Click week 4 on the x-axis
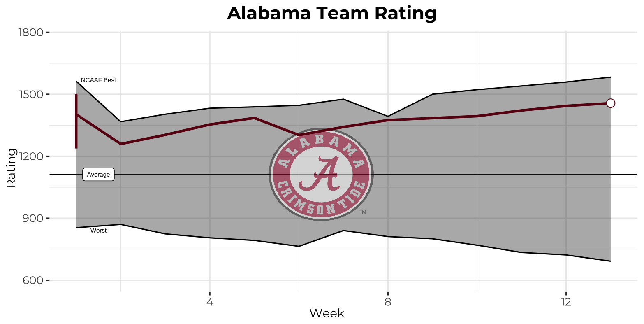 click(210, 302)
